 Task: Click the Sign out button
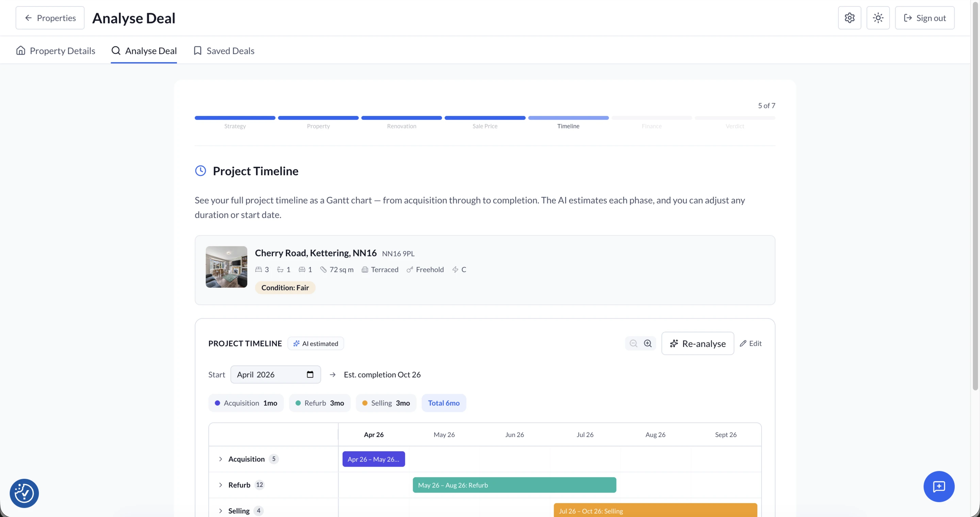(925, 18)
